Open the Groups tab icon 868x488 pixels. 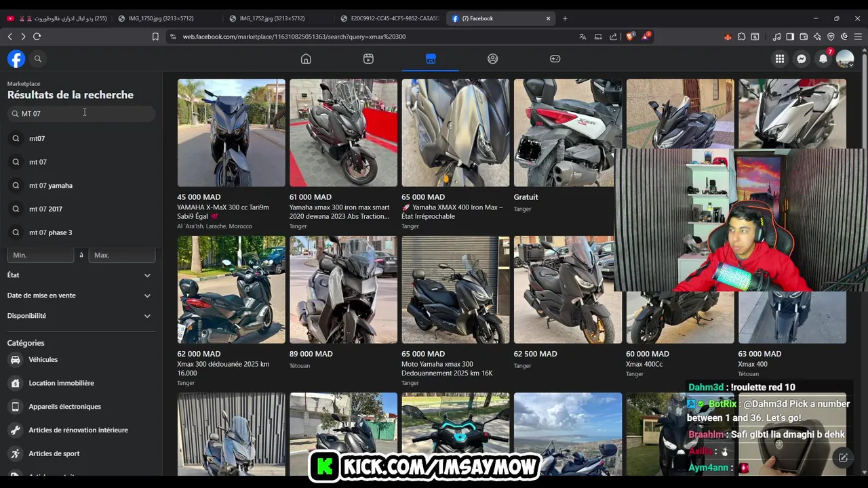[493, 59]
